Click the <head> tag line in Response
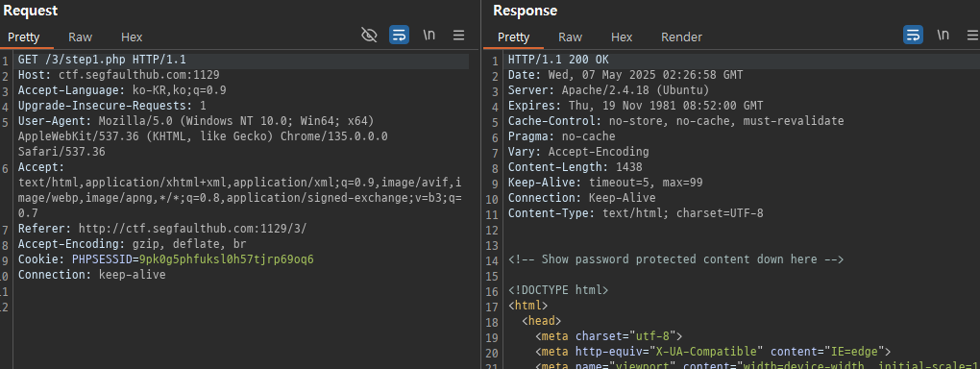 pyautogui.click(x=542, y=320)
